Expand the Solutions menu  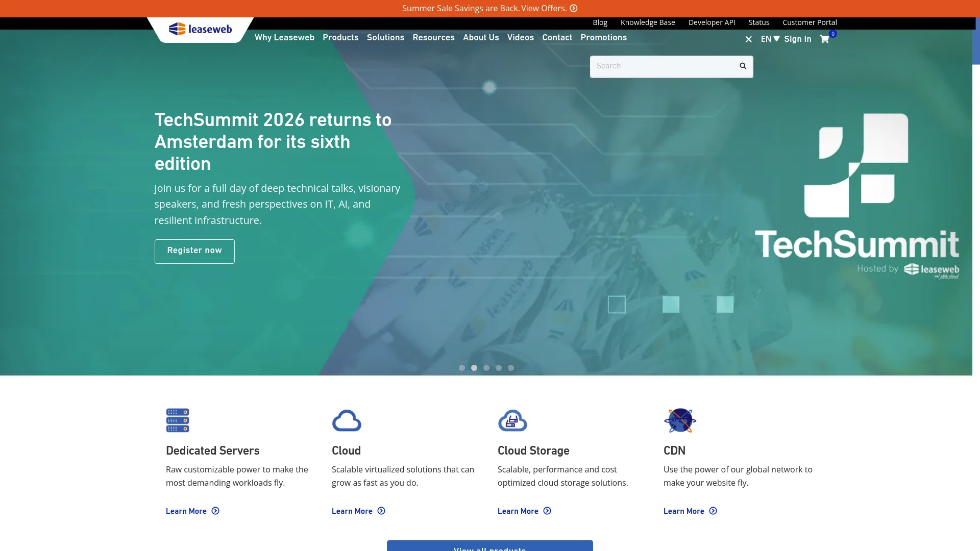pyautogui.click(x=385, y=37)
